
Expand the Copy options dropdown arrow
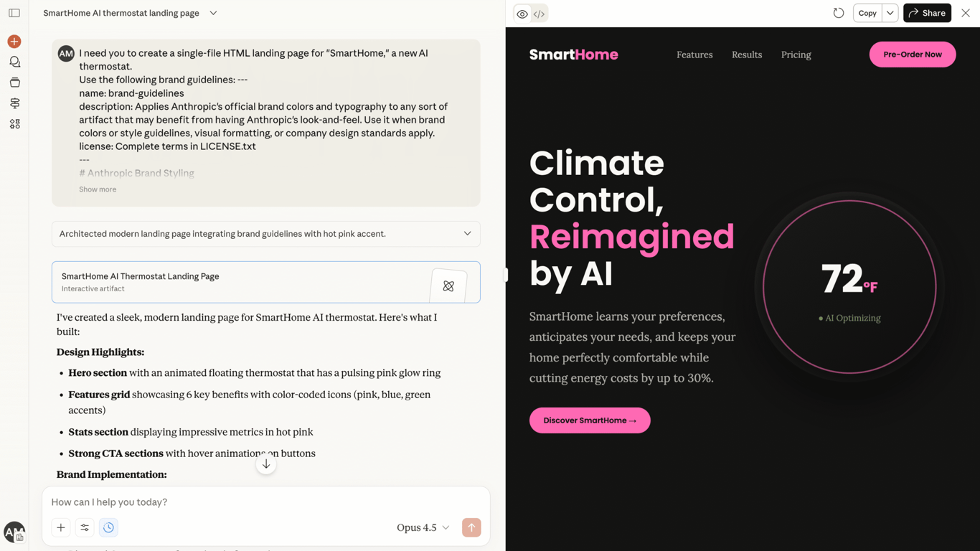[x=890, y=13]
